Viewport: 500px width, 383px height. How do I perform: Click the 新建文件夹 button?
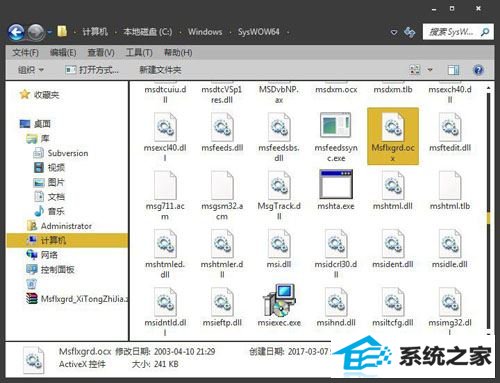coord(160,70)
